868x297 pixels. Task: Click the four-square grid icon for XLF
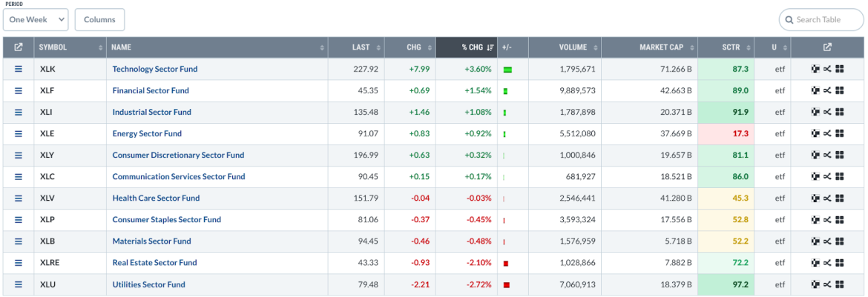pyautogui.click(x=840, y=90)
